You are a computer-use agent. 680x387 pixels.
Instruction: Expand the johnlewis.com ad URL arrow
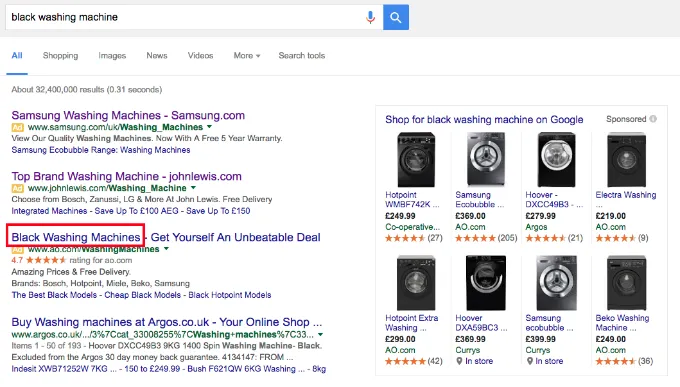193,188
